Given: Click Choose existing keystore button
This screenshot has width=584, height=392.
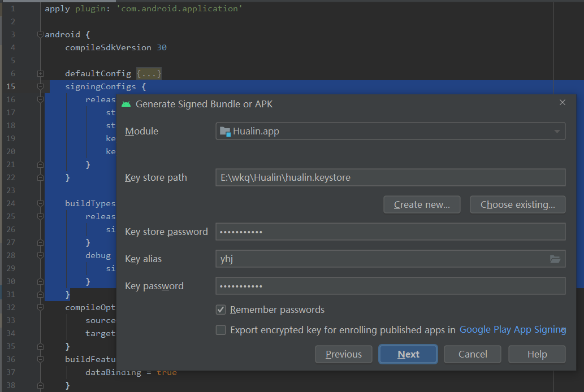Looking at the screenshot, I should tap(517, 204).
